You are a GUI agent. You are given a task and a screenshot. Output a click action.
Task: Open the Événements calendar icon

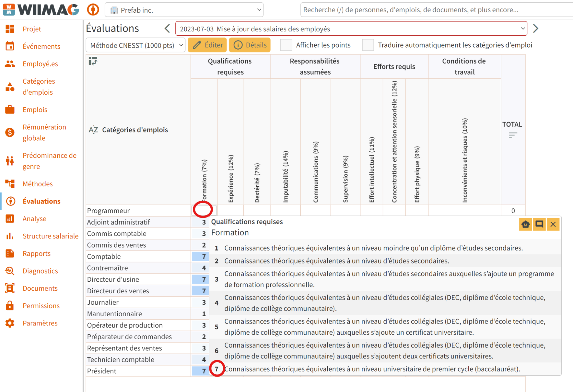pos(10,46)
